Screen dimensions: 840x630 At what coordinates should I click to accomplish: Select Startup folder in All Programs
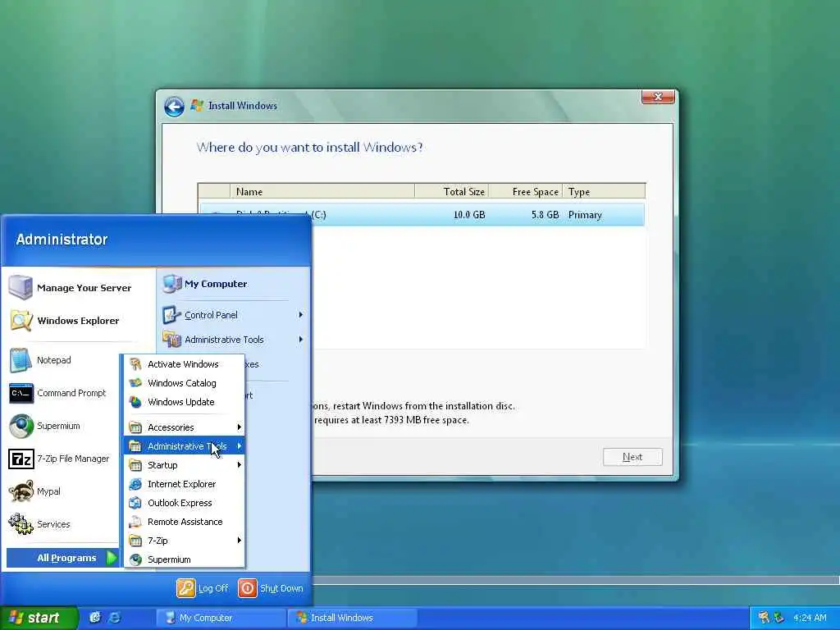(185, 465)
